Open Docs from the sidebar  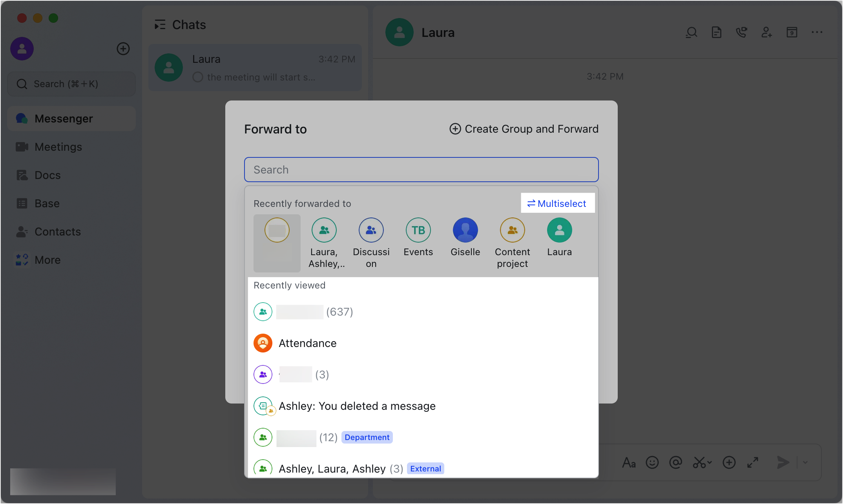[47, 175]
